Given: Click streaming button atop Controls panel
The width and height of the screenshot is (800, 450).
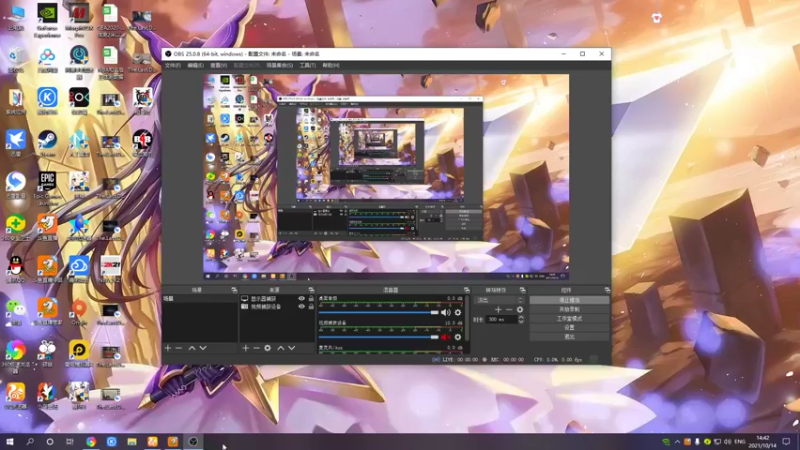Looking at the screenshot, I should coord(569,300).
